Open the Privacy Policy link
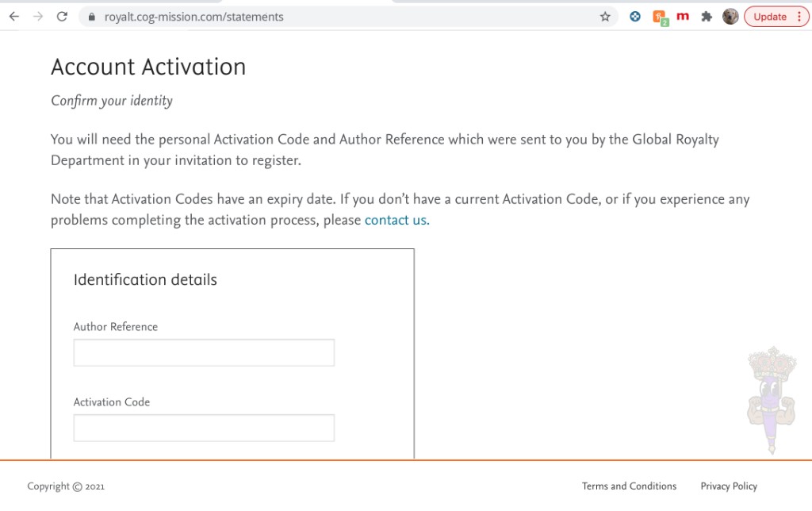The height and width of the screenshot is (511, 812). pyautogui.click(x=729, y=486)
